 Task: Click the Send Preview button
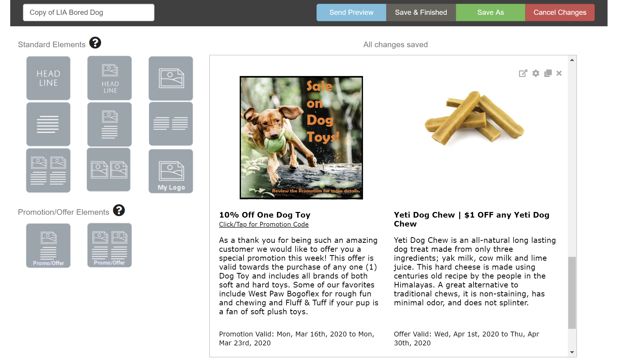(x=351, y=12)
